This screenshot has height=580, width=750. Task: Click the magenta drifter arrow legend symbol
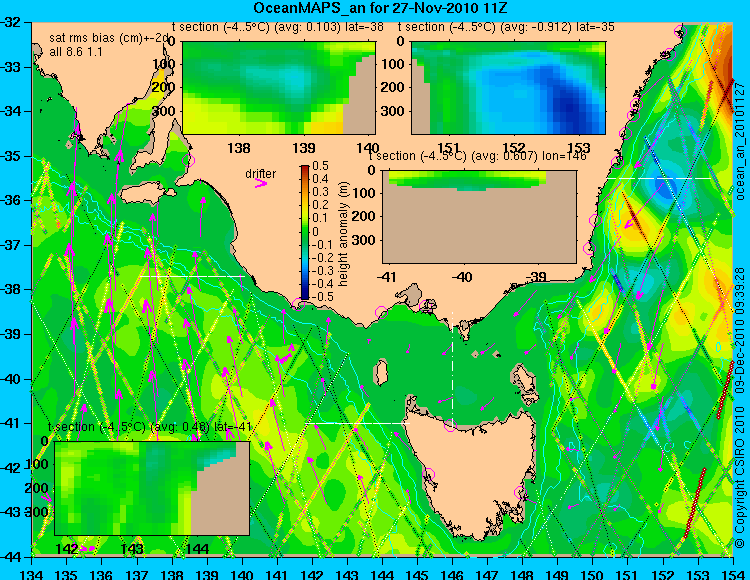pos(261,183)
